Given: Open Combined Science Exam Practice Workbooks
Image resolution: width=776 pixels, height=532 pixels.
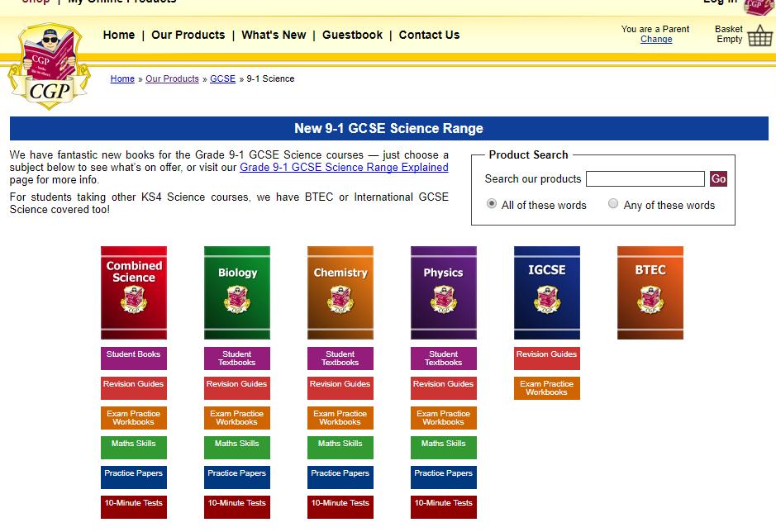Looking at the screenshot, I should [x=134, y=418].
